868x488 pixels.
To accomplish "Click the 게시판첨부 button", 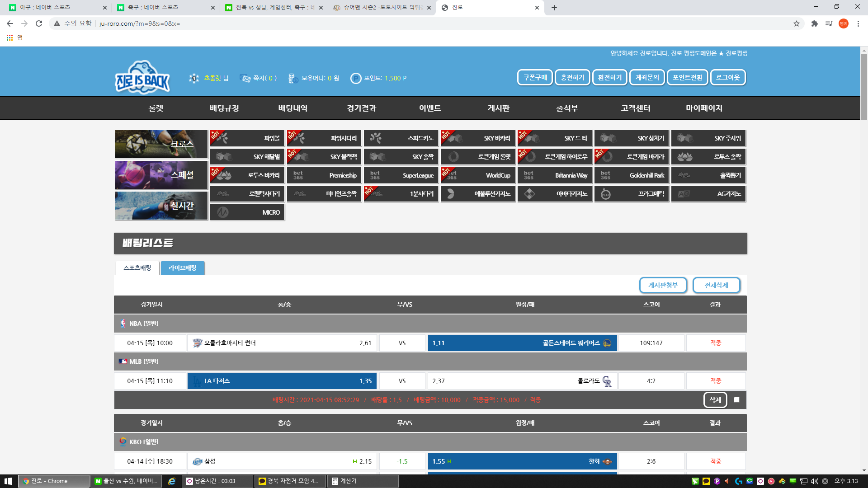I will coord(663,285).
